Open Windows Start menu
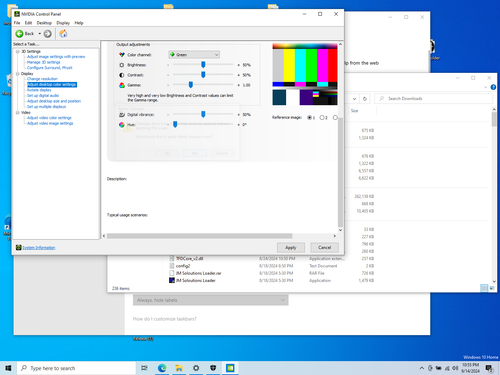Viewport: 500px width, 375px height. 8,368
